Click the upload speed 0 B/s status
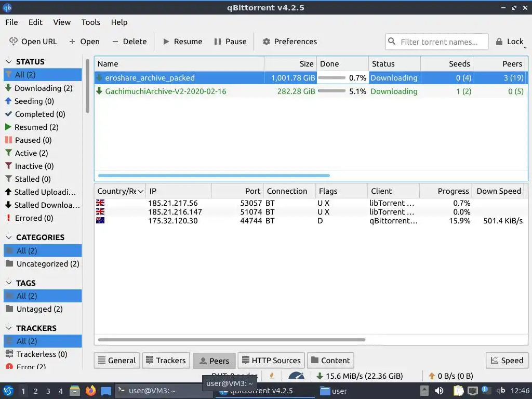532x399 pixels. click(451, 376)
